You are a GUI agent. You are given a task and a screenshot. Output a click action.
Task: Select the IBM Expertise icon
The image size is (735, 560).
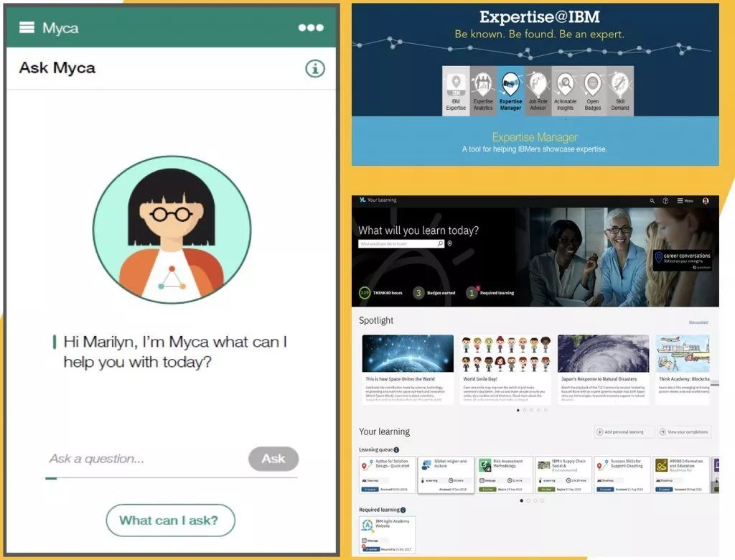coord(456,91)
